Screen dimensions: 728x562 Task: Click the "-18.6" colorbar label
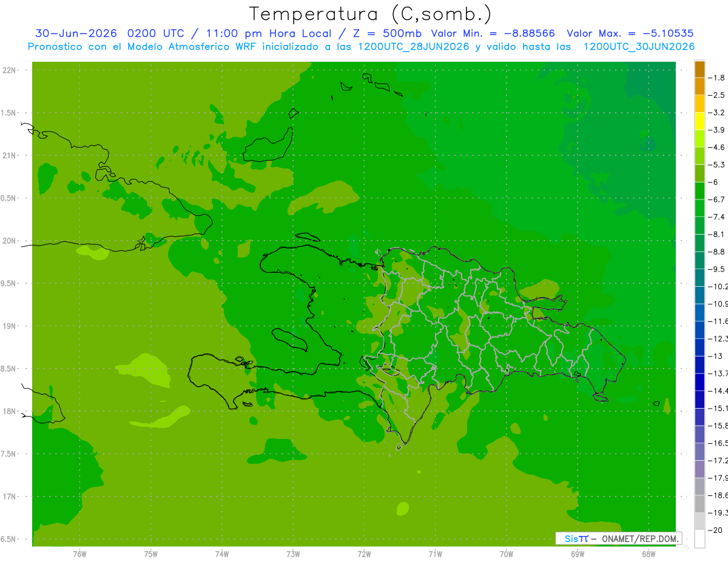[x=718, y=495]
